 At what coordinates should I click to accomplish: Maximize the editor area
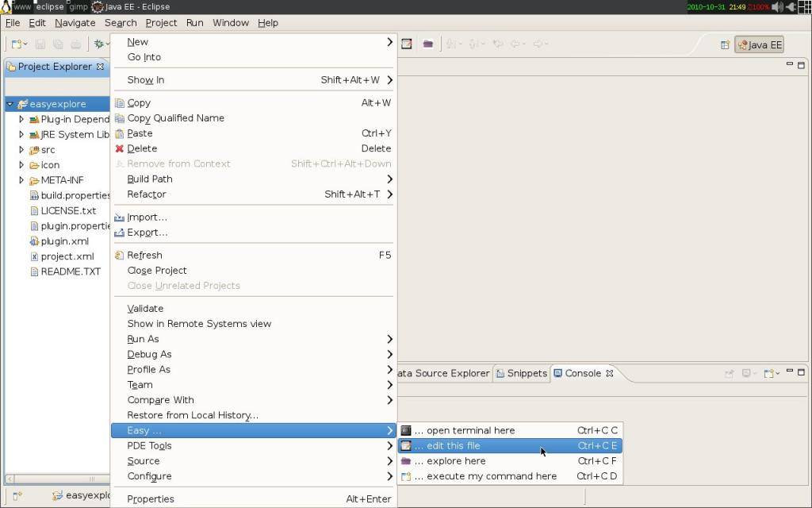click(801, 65)
